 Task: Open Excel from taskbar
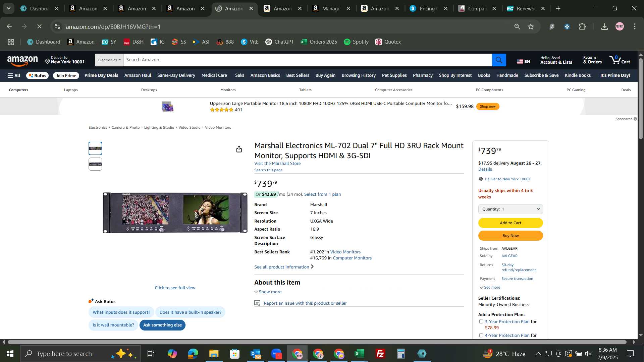(360, 354)
